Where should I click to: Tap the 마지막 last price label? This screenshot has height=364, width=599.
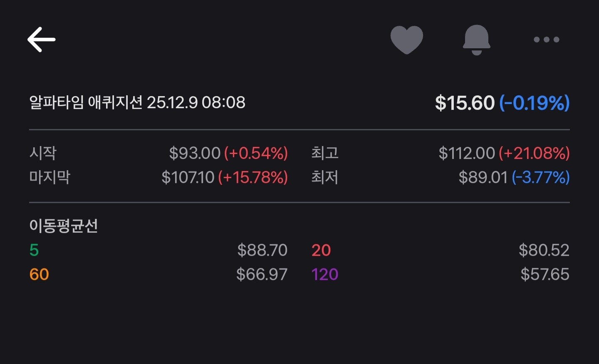[x=50, y=177]
